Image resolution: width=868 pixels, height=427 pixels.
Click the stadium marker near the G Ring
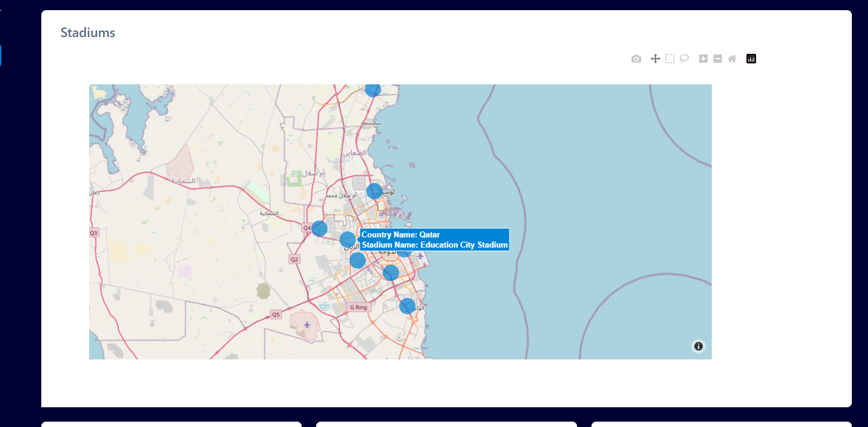(x=406, y=306)
